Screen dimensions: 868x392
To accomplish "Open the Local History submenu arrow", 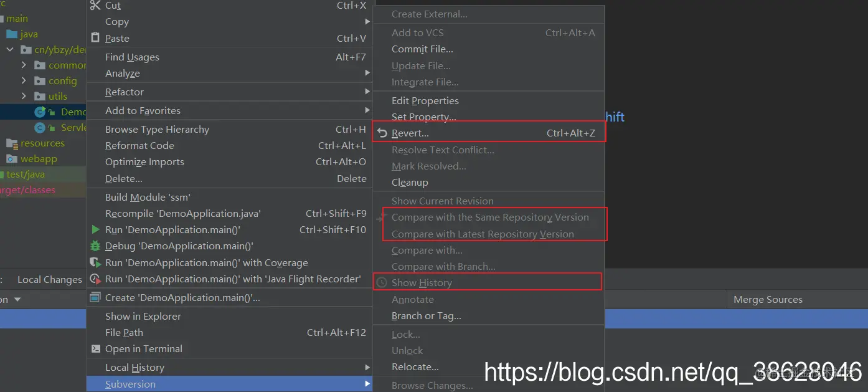I will coord(367,368).
